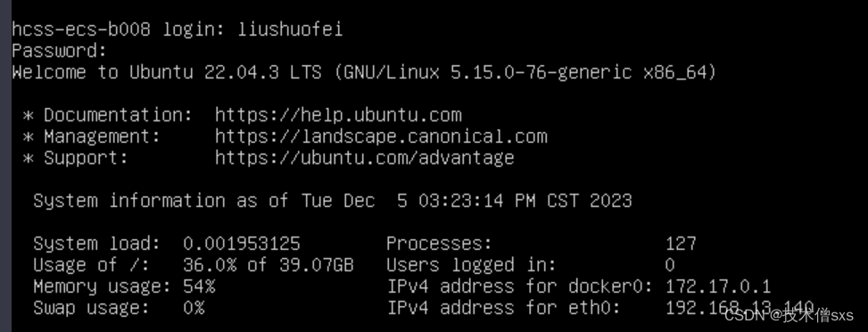Click the Memory usage 54% value
The width and height of the screenshot is (868, 332).
tap(199, 287)
